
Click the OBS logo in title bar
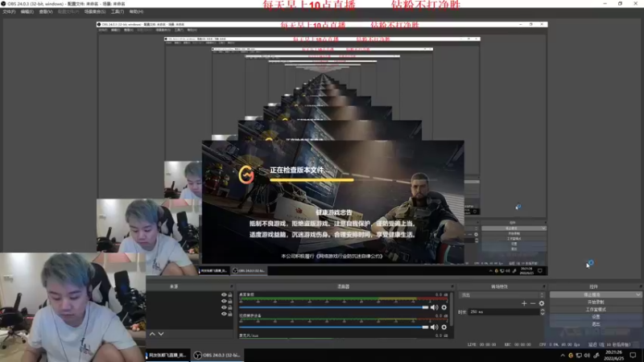[3, 3]
